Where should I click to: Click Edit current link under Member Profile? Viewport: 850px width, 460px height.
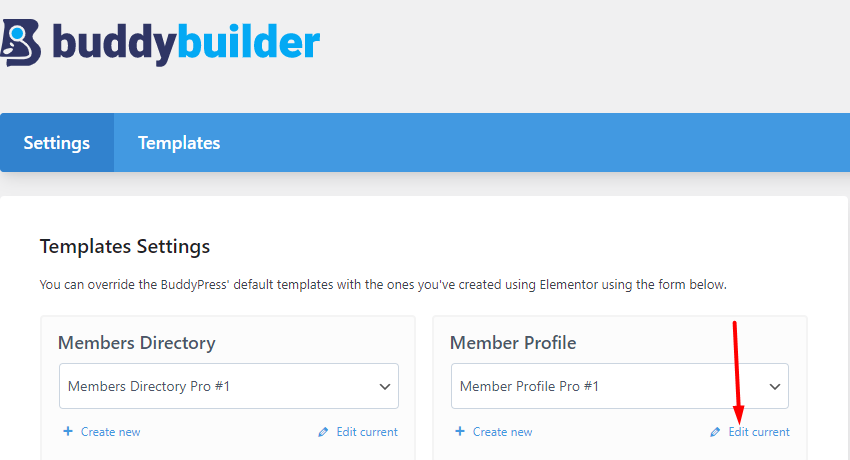coord(759,432)
